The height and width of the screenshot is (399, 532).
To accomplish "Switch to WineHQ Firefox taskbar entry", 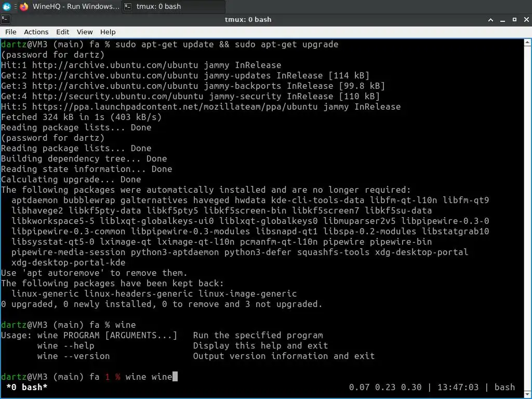I will pos(70,6).
